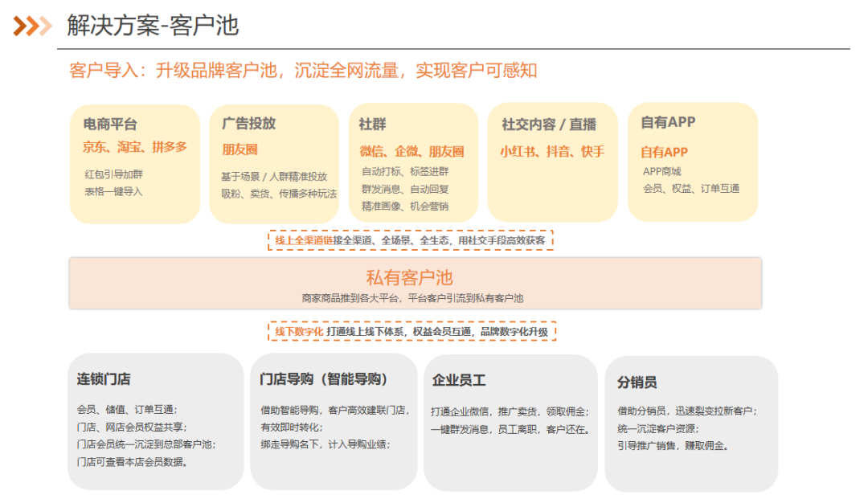Image resolution: width=868 pixels, height=499 pixels.
Task: Select the 社交内容 / 直播 card heading
Action: pyautogui.click(x=549, y=125)
